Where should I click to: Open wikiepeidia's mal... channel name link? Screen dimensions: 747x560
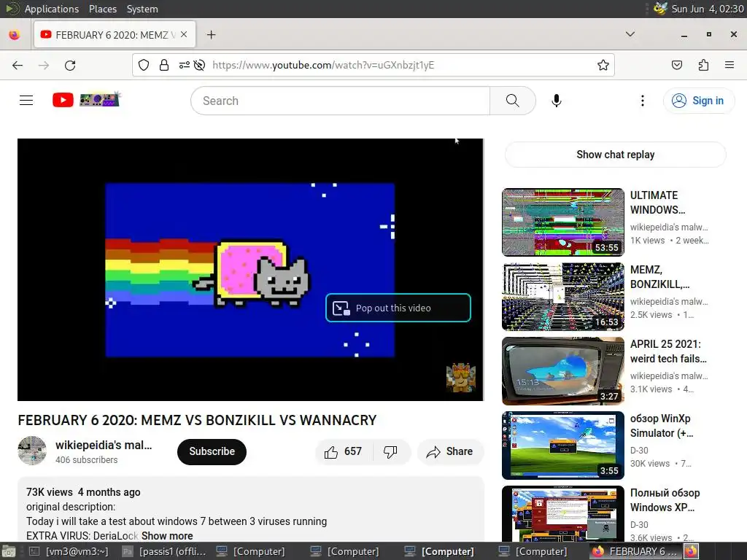[104, 445]
